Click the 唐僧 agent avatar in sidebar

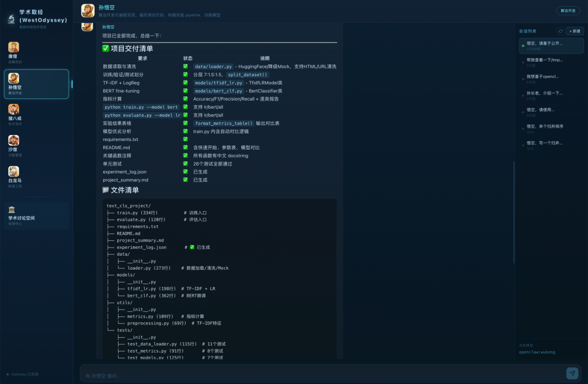tap(14, 48)
